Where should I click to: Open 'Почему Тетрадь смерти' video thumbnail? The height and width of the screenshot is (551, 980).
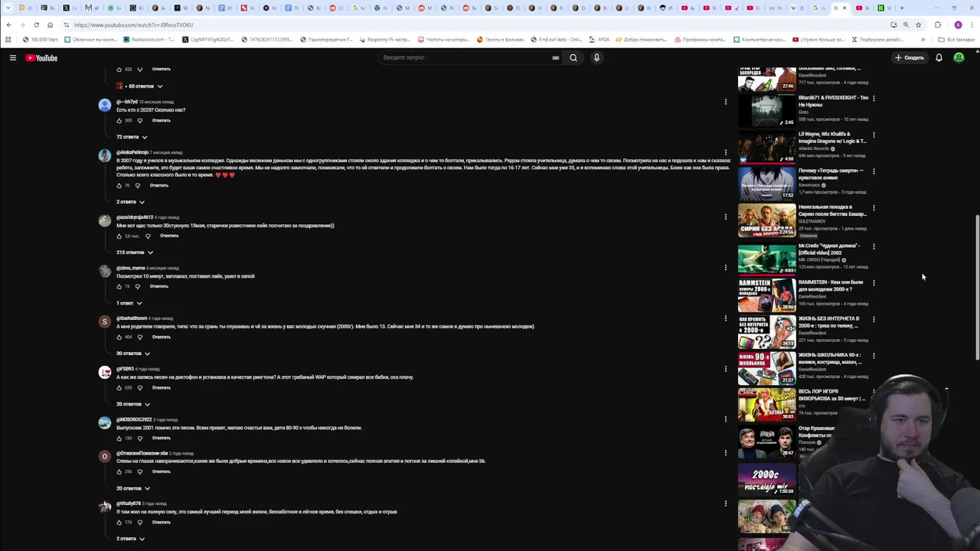(766, 184)
